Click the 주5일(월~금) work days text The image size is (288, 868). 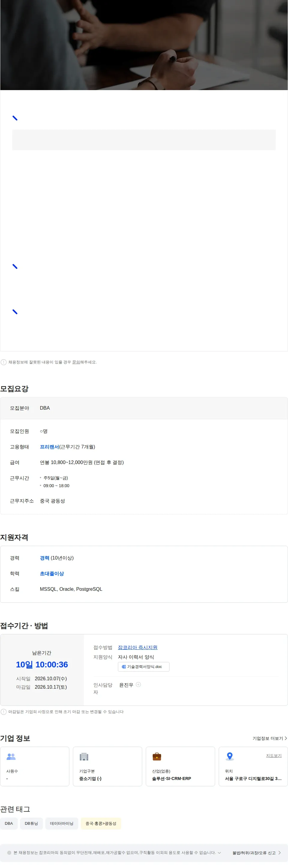[55, 478]
